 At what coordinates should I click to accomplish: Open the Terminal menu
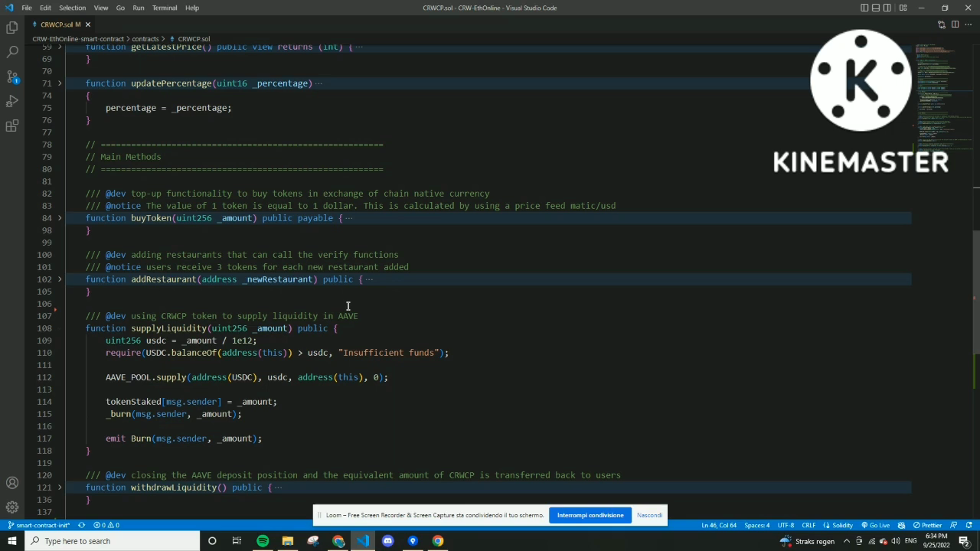pos(165,8)
